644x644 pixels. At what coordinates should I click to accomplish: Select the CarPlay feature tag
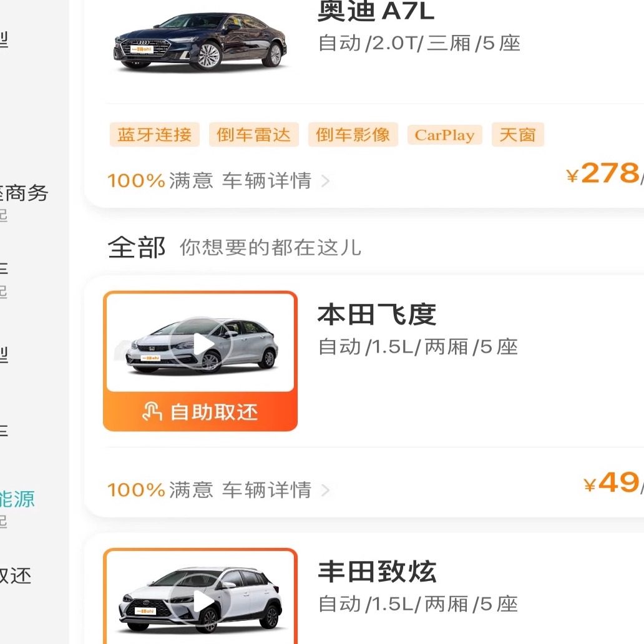click(x=444, y=135)
